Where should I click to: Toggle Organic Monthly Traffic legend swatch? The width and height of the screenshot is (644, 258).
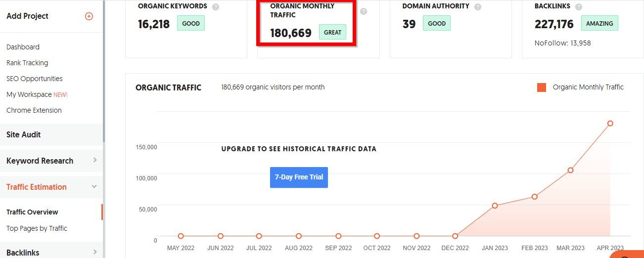[x=542, y=87]
